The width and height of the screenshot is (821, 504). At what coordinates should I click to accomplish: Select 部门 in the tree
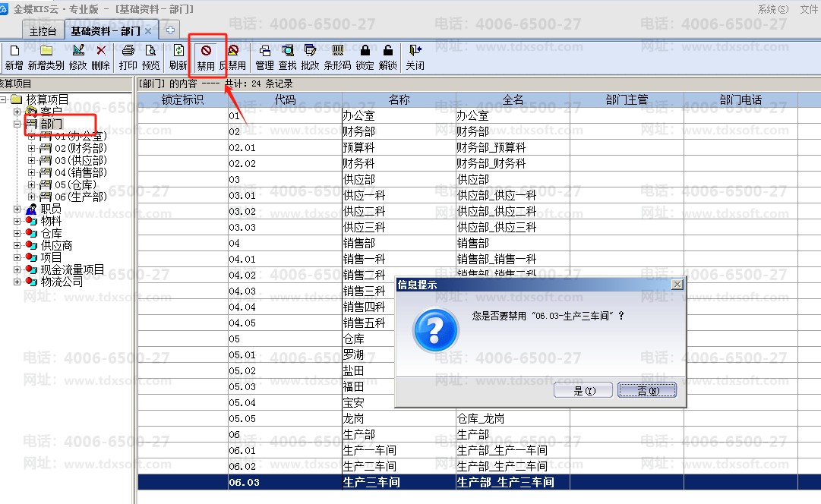[x=52, y=124]
